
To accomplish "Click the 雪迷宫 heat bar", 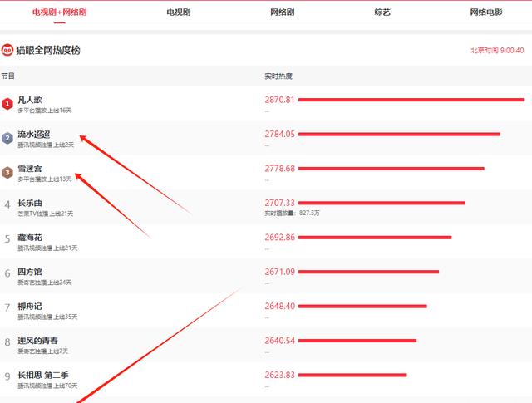I will click(392, 169).
